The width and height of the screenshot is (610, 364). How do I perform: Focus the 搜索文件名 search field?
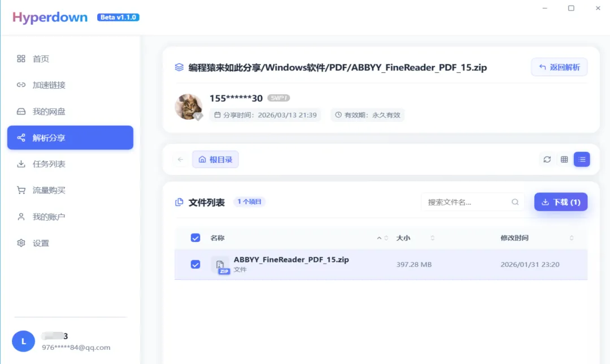click(x=473, y=202)
